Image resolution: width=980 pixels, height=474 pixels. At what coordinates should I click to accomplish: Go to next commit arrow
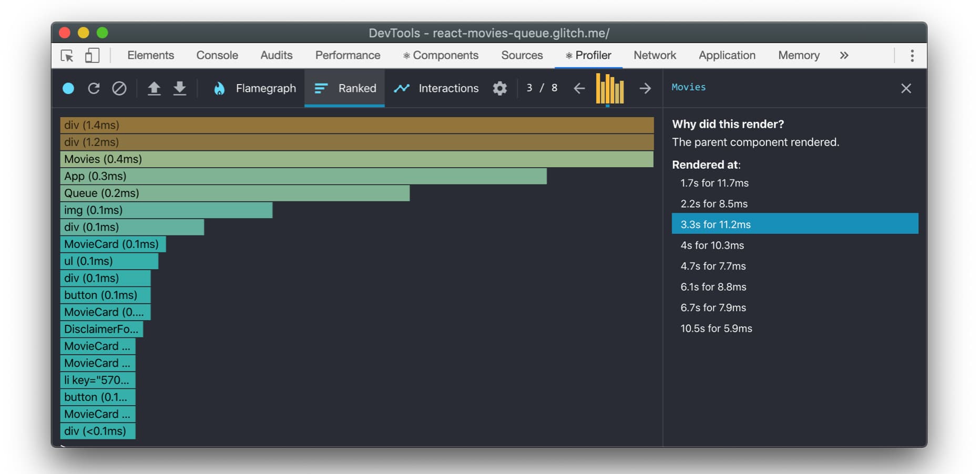coord(645,88)
